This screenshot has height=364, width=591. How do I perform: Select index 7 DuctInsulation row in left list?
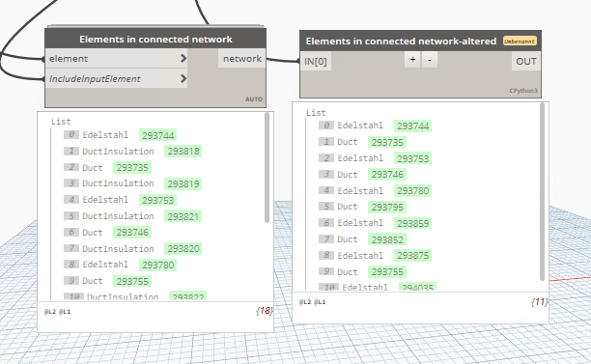[132, 249]
